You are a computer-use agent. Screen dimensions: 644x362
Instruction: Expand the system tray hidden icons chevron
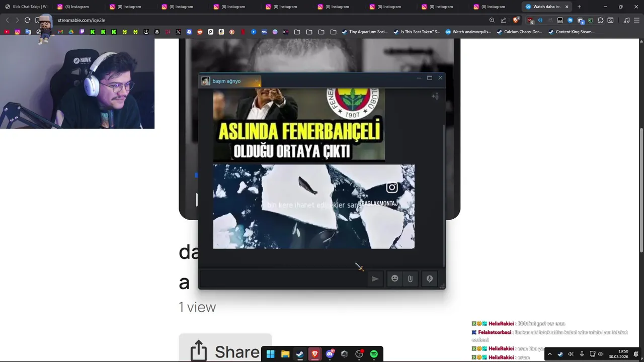point(549,354)
